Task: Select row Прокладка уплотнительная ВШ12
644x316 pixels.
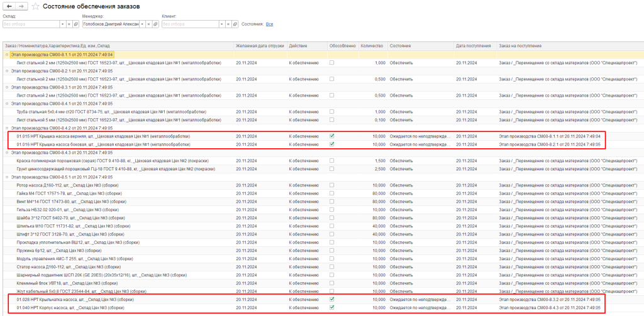Action: click(x=323, y=242)
